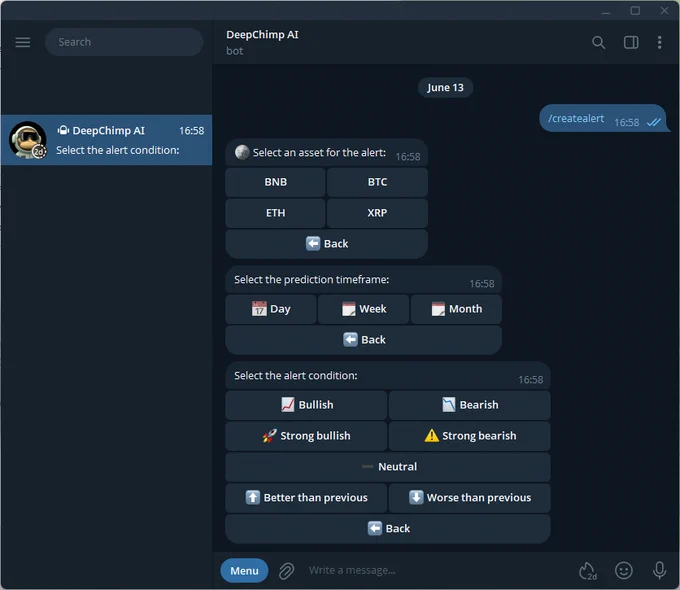The image size is (680, 590).
Task: Set alert condition to Bearish
Action: (x=470, y=405)
